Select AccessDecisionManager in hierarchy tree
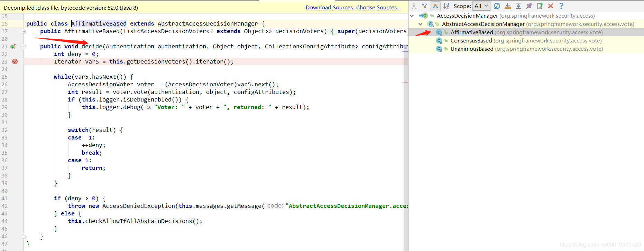 click(467, 16)
